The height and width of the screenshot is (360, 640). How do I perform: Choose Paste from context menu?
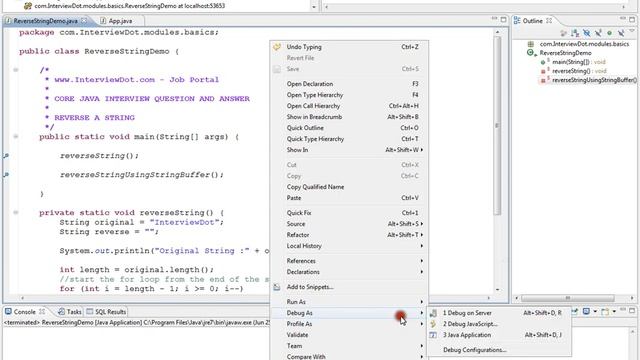pyautogui.click(x=349, y=198)
